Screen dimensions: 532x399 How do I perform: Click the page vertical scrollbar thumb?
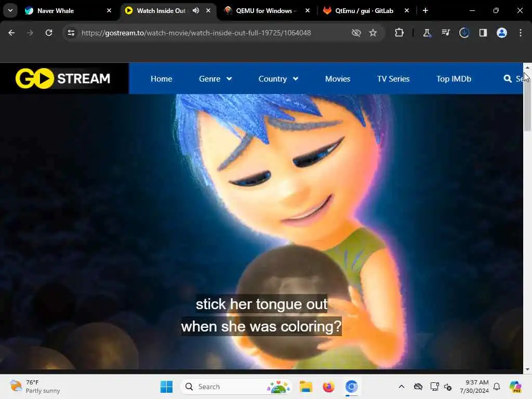[x=527, y=101]
